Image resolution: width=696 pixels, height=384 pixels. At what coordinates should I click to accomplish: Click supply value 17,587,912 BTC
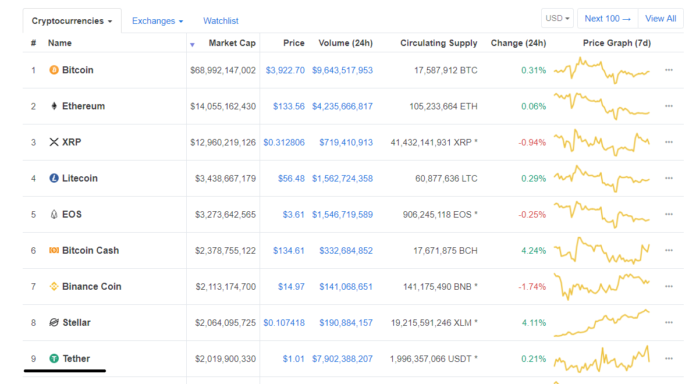446,70
